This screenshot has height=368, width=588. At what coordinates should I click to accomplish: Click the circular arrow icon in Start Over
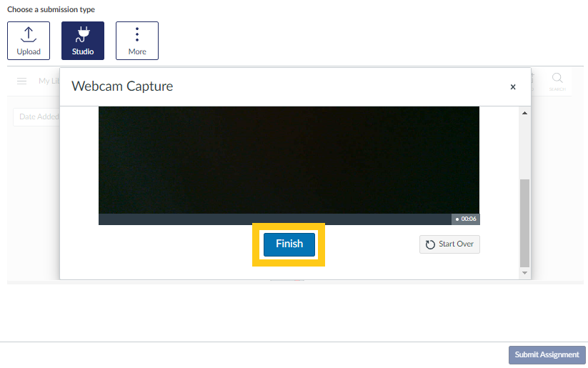tap(430, 244)
